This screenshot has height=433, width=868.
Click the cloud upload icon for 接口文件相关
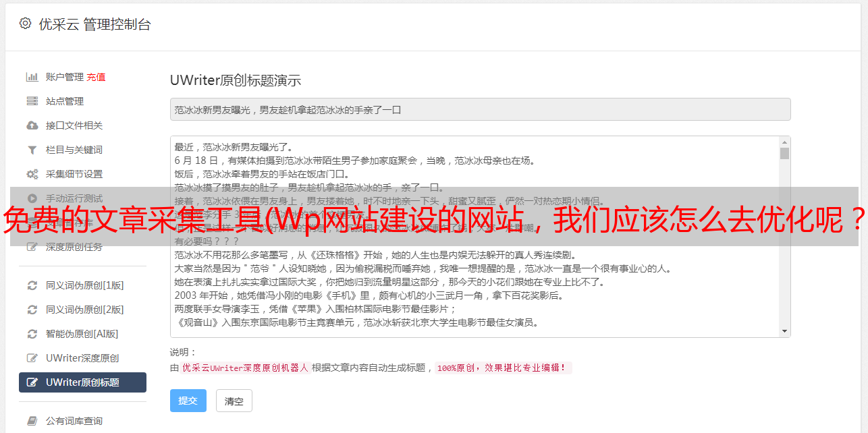coord(32,125)
